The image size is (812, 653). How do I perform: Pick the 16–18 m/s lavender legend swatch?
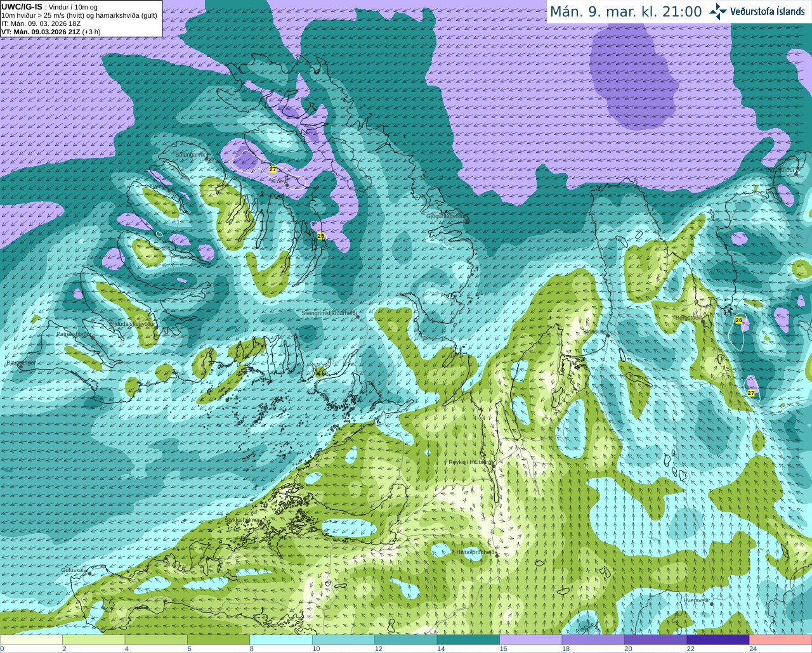click(530, 640)
